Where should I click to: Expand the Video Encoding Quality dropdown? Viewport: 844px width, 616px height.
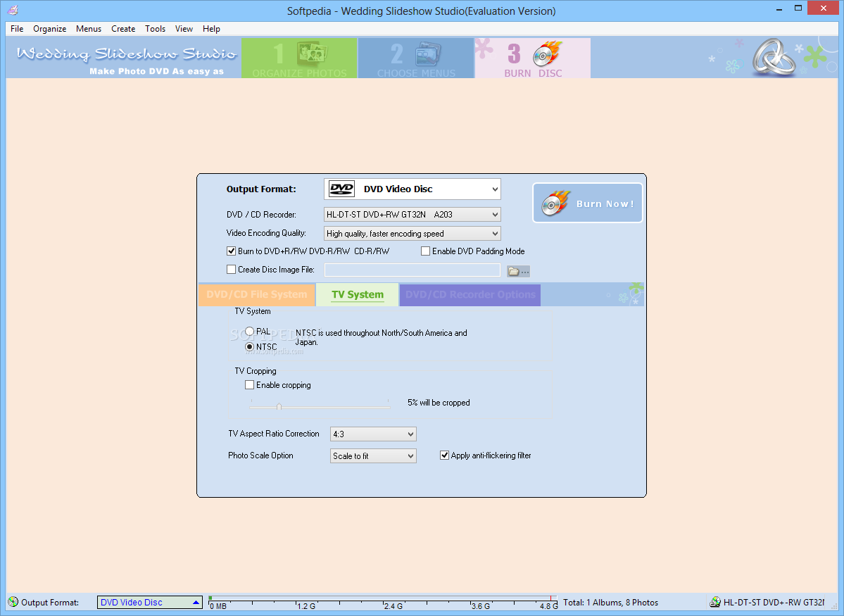(x=412, y=233)
